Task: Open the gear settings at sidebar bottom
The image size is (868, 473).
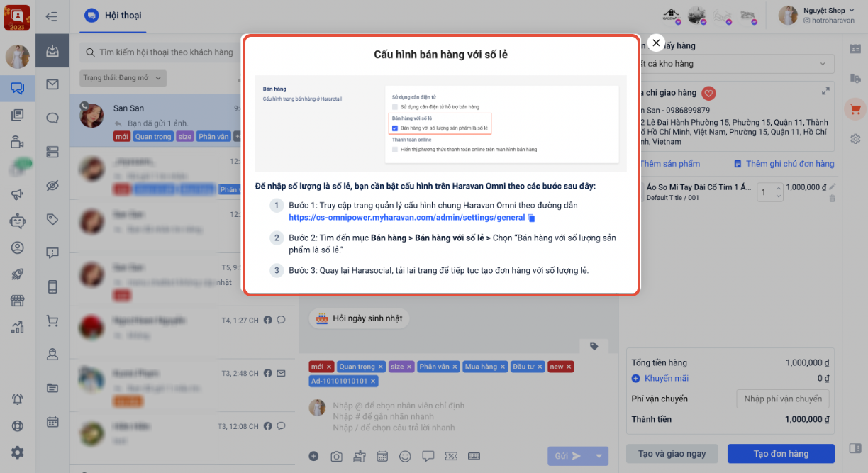Action: point(18,452)
